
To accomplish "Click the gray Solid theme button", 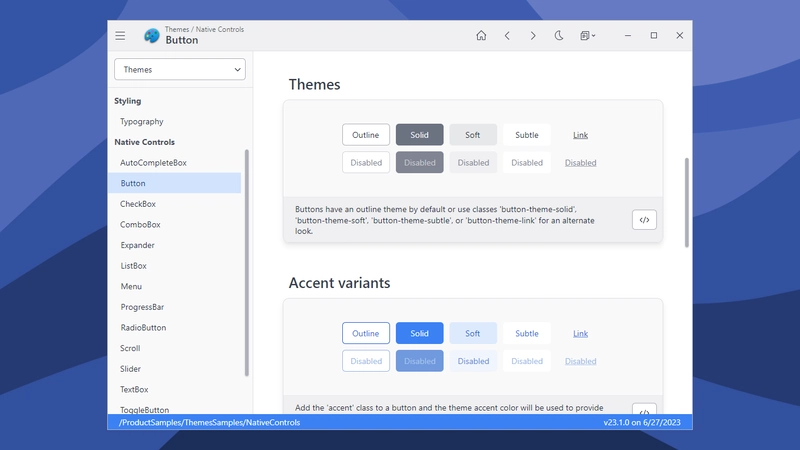I will [x=419, y=135].
